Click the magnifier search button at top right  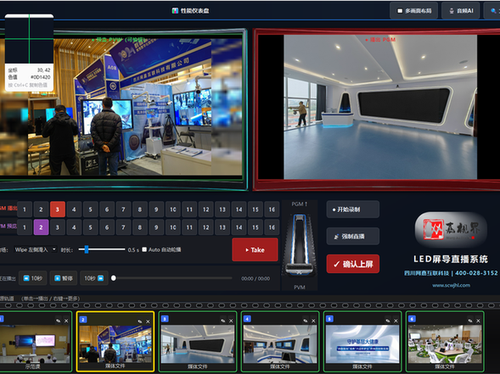tap(493, 11)
